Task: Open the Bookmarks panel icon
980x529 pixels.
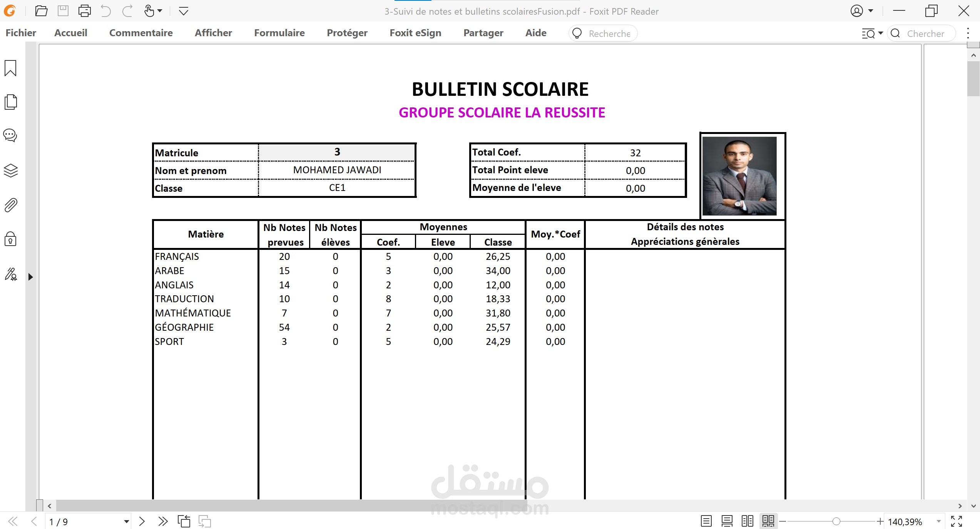Action: point(10,68)
